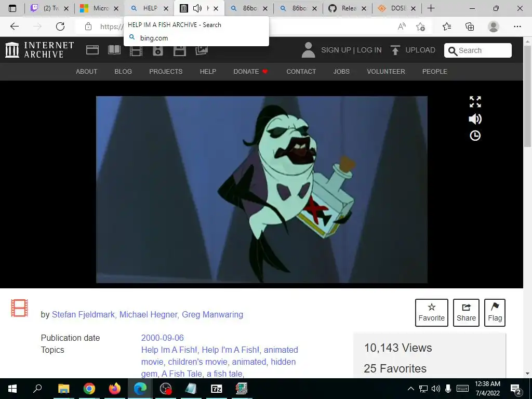Open Edge Settings and more menu
This screenshot has width=532, height=399.
(x=517, y=26)
